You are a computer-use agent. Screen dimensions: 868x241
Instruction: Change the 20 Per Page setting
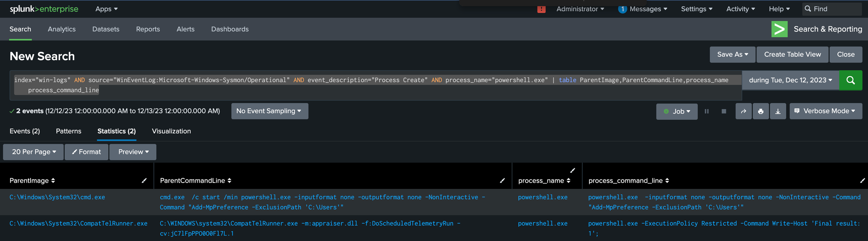pyautogui.click(x=33, y=152)
